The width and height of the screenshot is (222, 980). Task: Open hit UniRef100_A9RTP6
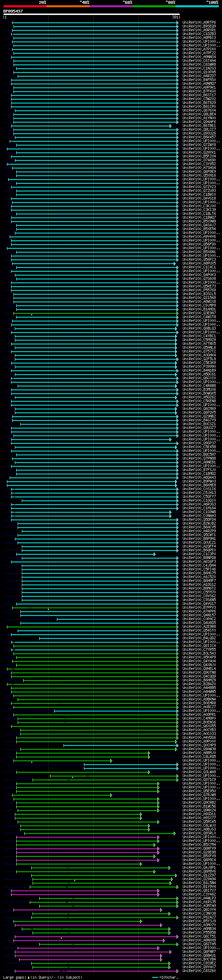click(199, 23)
